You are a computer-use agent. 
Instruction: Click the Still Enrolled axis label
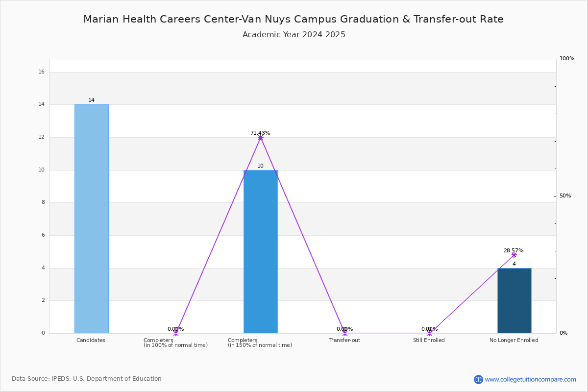click(x=429, y=340)
